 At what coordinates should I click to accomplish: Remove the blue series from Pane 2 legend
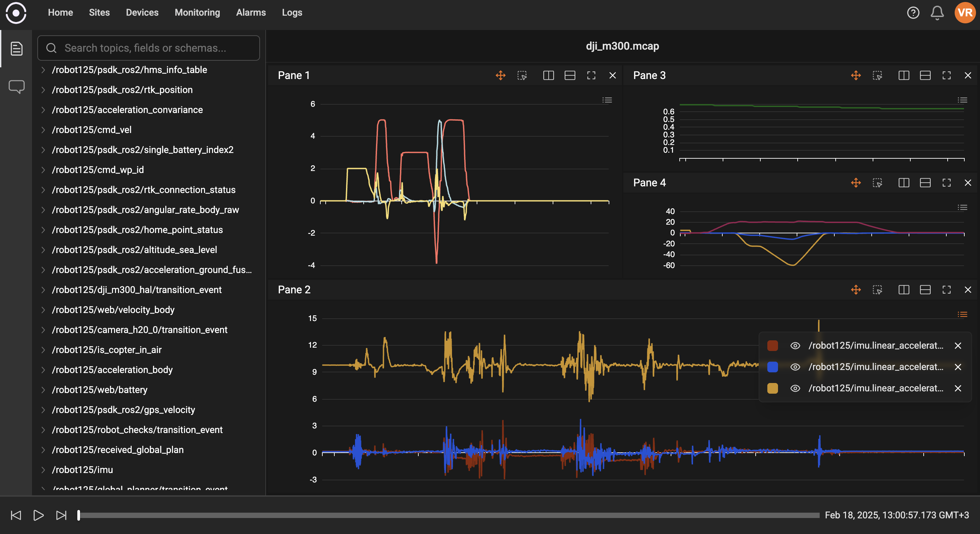[958, 367]
